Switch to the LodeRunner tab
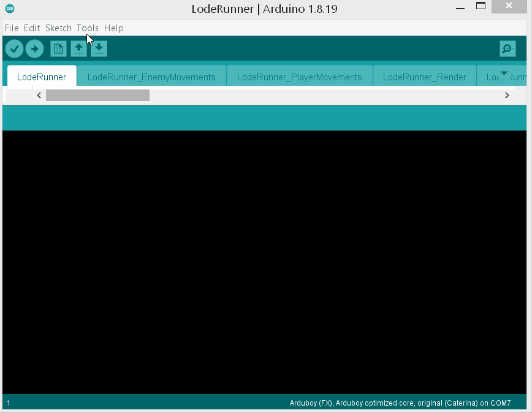 [42, 77]
